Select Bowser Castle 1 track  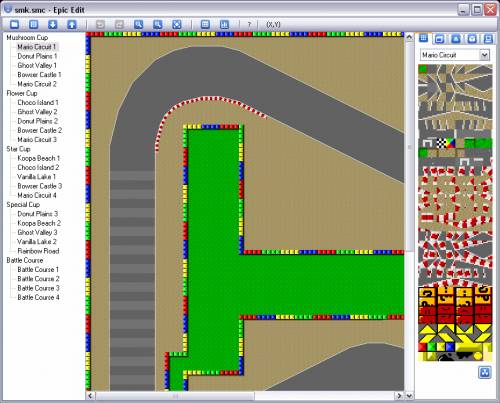[x=39, y=75]
